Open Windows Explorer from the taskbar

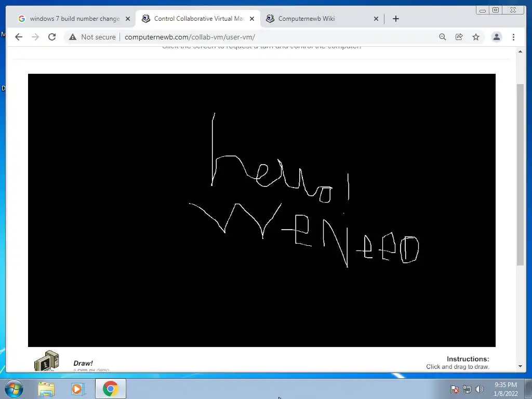tap(46, 389)
